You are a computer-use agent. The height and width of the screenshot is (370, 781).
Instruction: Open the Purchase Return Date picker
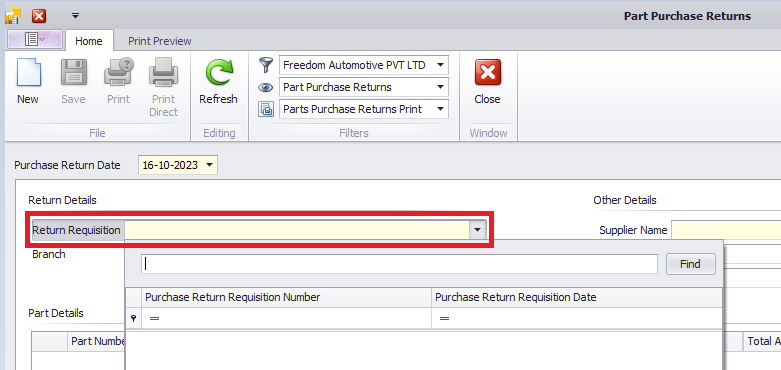click(x=210, y=165)
